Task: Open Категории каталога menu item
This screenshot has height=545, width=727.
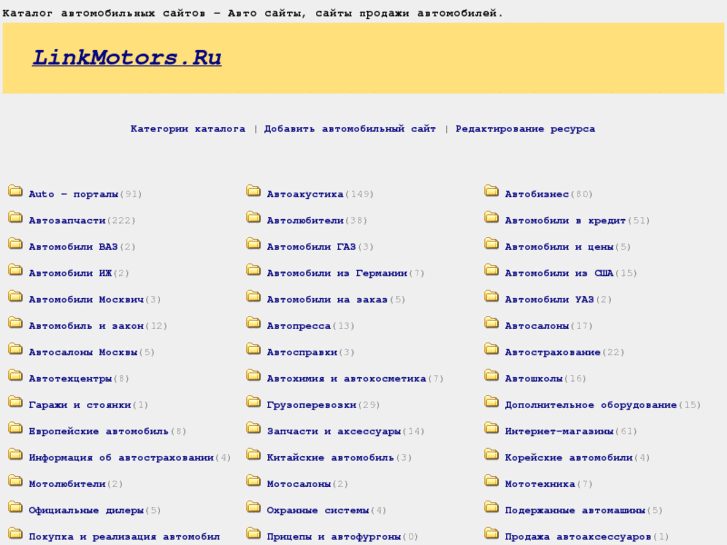Action: tap(187, 129)
